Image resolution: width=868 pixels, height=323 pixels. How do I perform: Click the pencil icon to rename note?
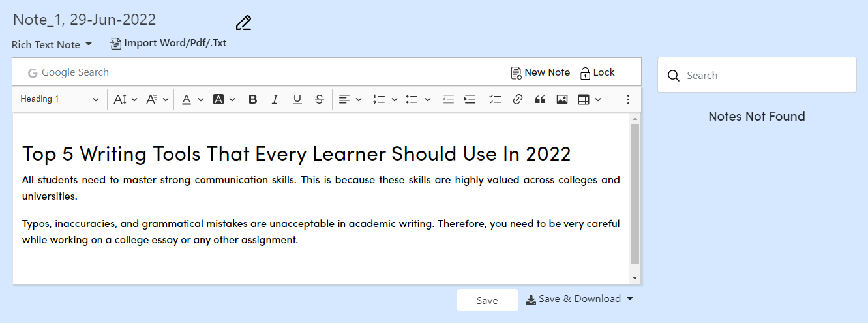click(243, 23)
